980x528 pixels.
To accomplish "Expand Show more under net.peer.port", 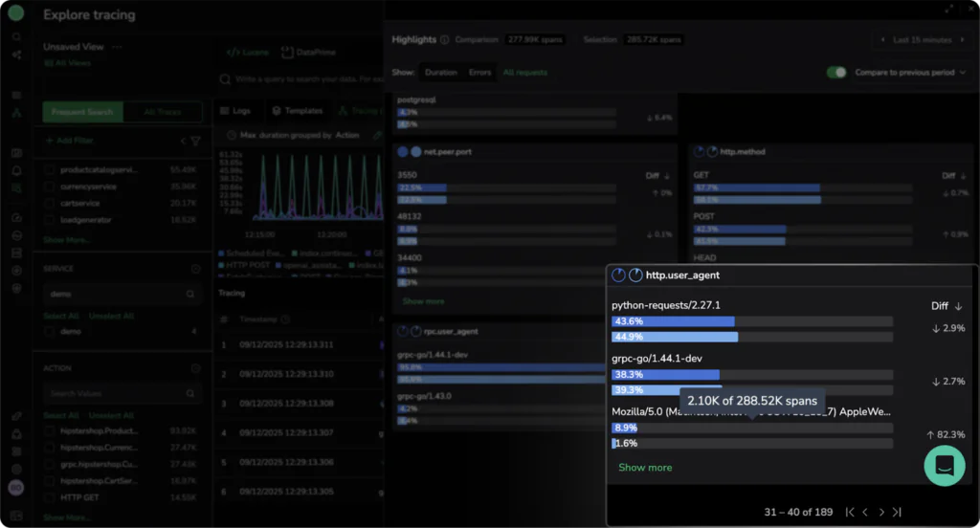I will point(423,301).
